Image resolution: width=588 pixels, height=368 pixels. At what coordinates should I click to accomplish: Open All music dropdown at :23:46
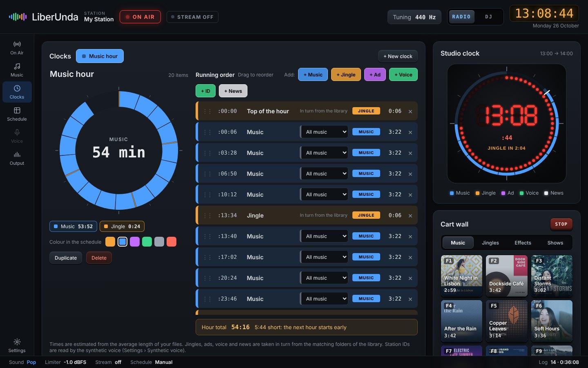(x=325, y=298)
